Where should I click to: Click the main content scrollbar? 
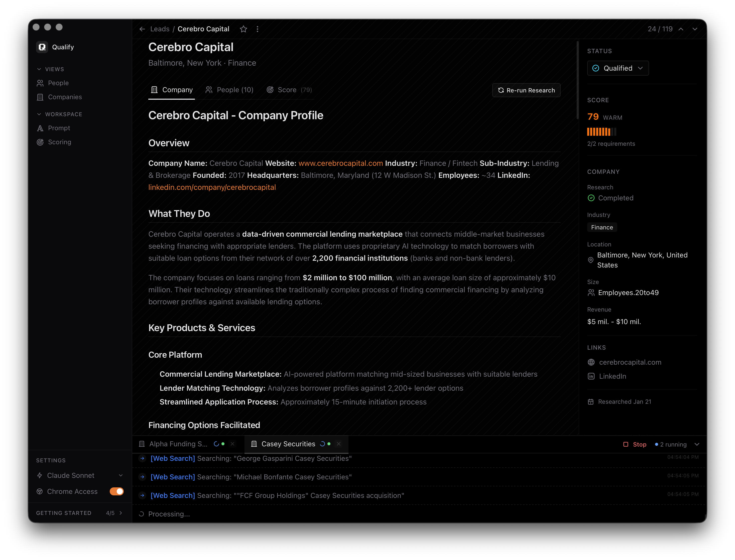point(578,80)
